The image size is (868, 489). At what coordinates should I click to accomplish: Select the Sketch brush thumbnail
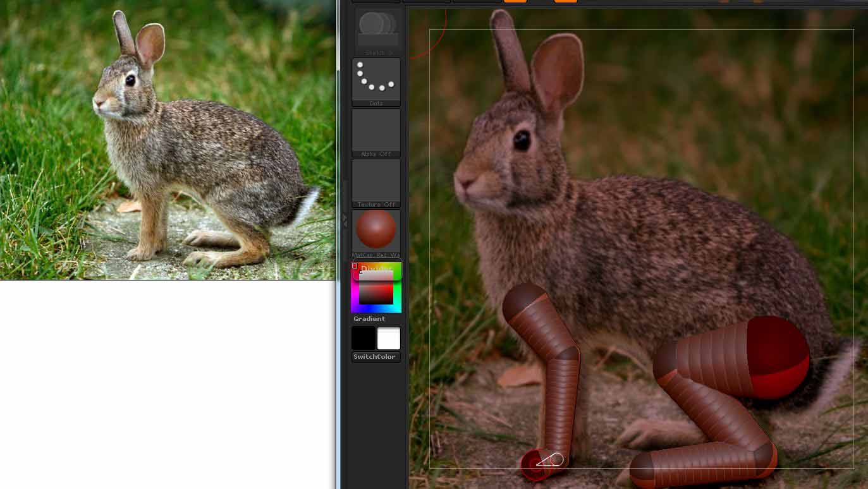[376, 28]
